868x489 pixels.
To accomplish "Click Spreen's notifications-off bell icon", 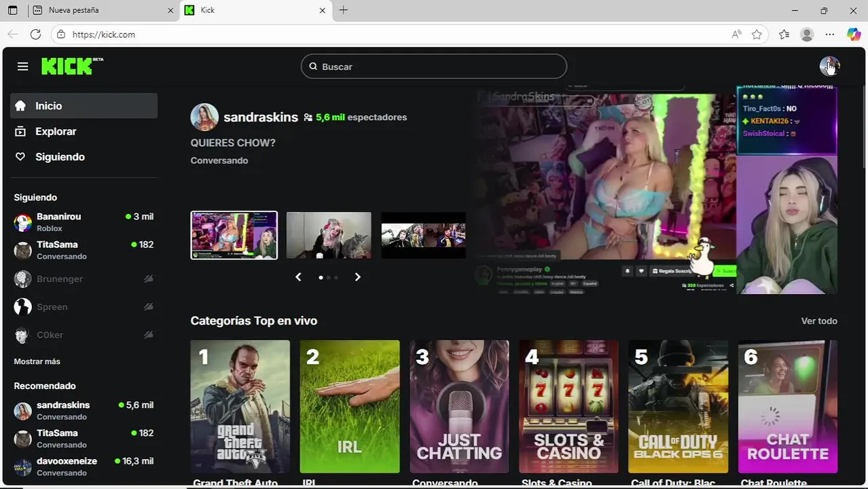I will 149,306.
